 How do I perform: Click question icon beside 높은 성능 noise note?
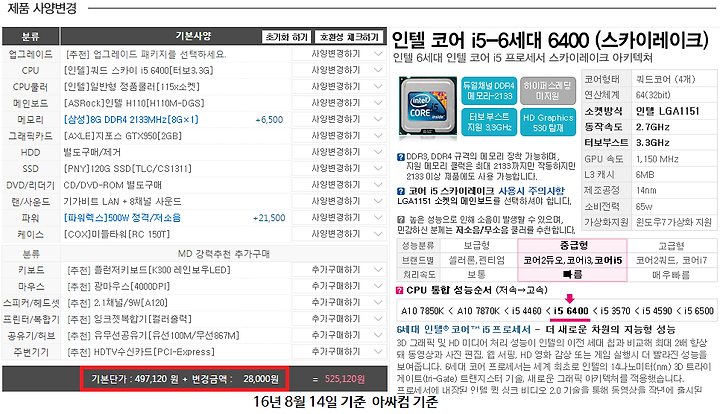401,220
